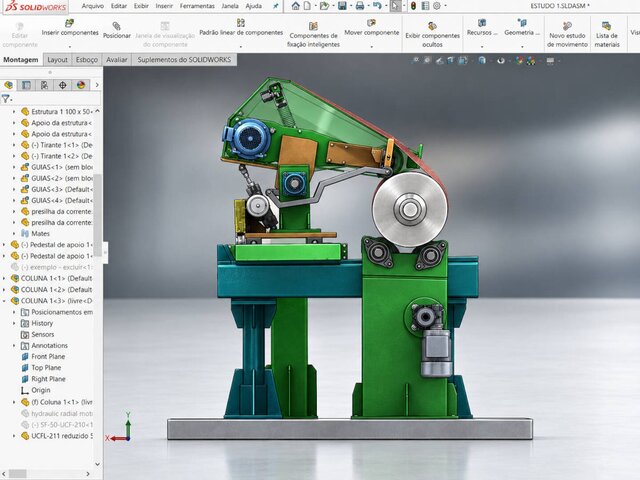Open Options gear icon

click(x=437, y=6)
